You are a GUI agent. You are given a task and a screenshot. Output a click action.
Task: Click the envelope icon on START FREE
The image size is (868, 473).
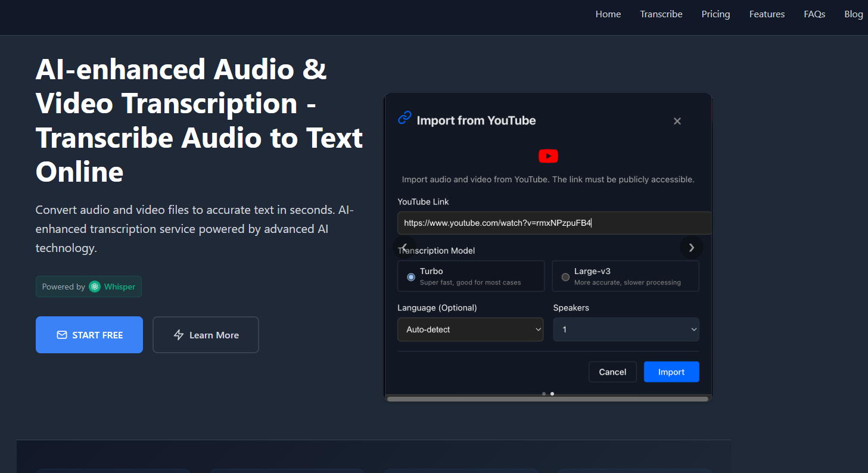tap(62, 335)
